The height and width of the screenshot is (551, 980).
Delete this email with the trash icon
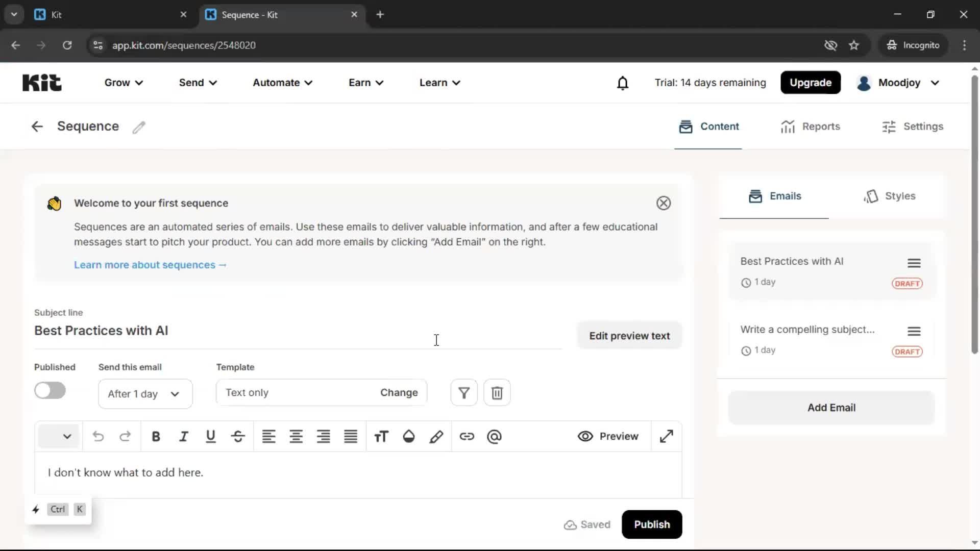[497, 392]
